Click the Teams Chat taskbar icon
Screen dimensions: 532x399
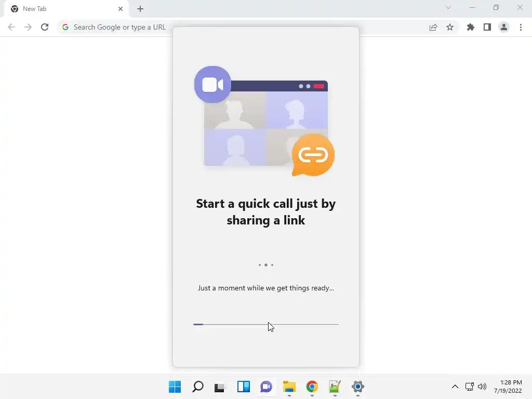(266, 387)
